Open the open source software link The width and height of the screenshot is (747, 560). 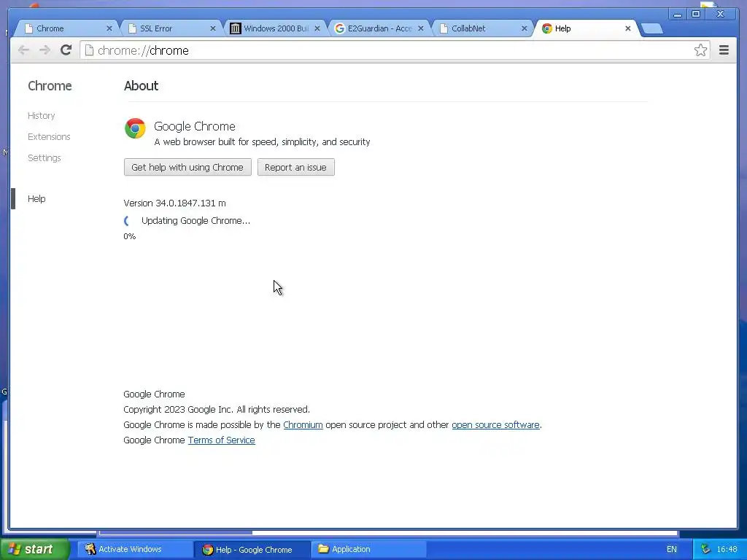pyautogui.click(x=495, y=425)
